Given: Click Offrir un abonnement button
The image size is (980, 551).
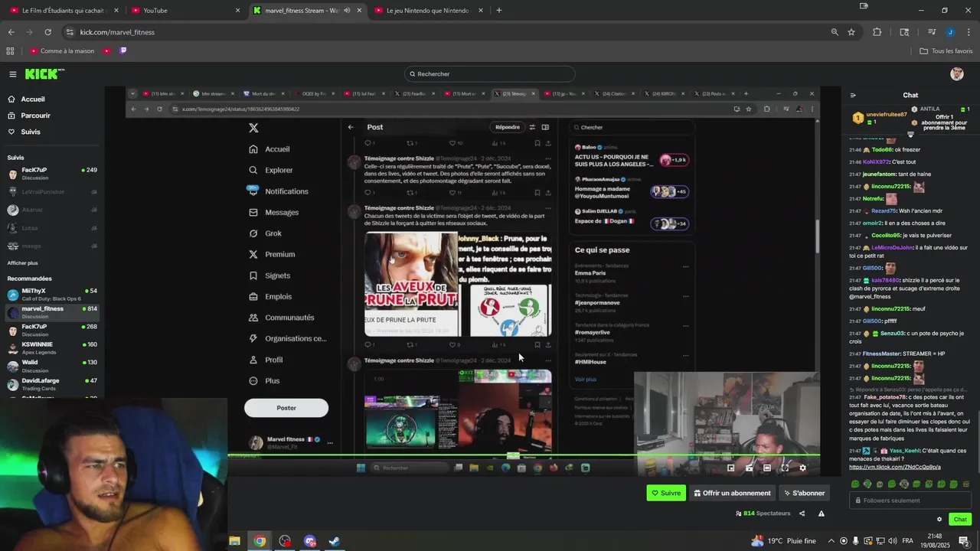Looking at the screenshot, I should [x=731, y=493].
